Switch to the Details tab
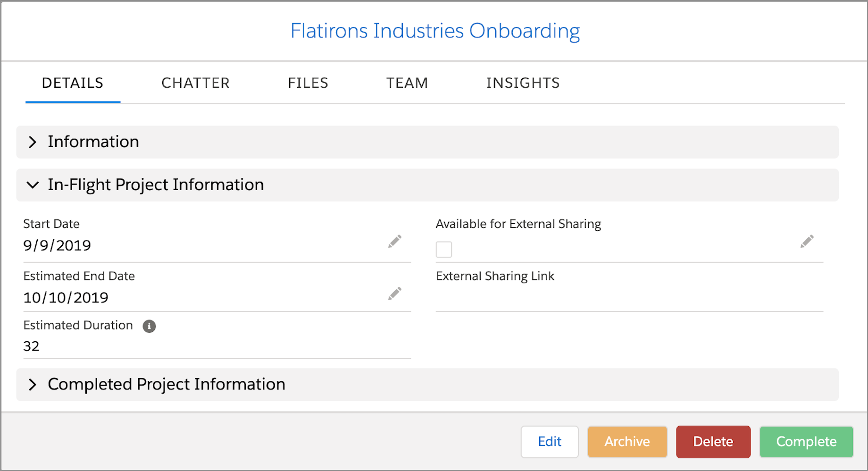The image size is (868, 471). (73, 83)
